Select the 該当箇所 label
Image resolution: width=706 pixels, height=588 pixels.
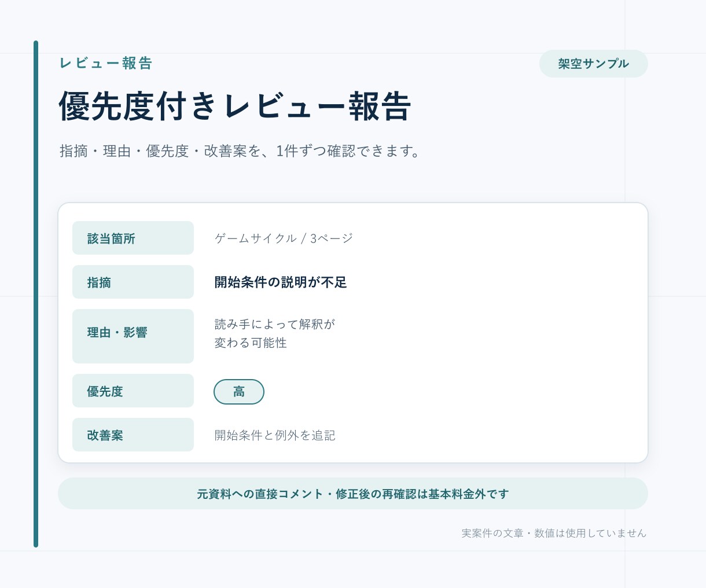coord(133,238)
